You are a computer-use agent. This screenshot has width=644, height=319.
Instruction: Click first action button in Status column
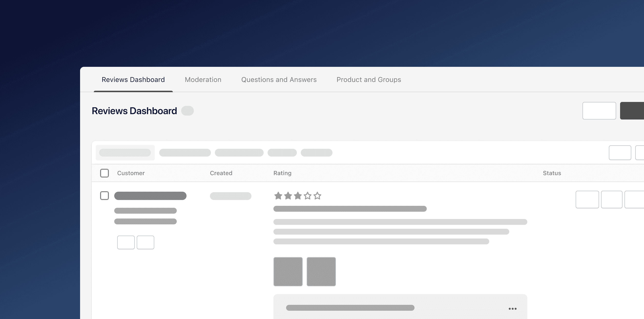[x=587, y=199]
